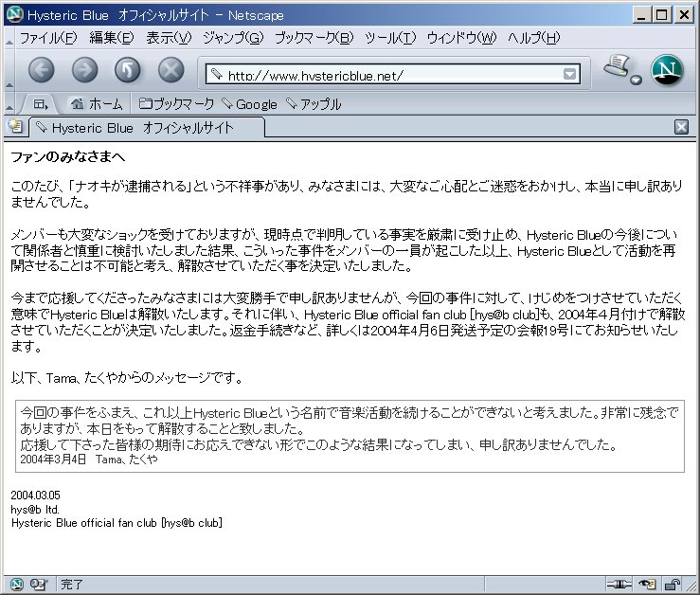Click the cookie/privacy icon in status bar
The image size is (700, 595).
tap(647, 584)
